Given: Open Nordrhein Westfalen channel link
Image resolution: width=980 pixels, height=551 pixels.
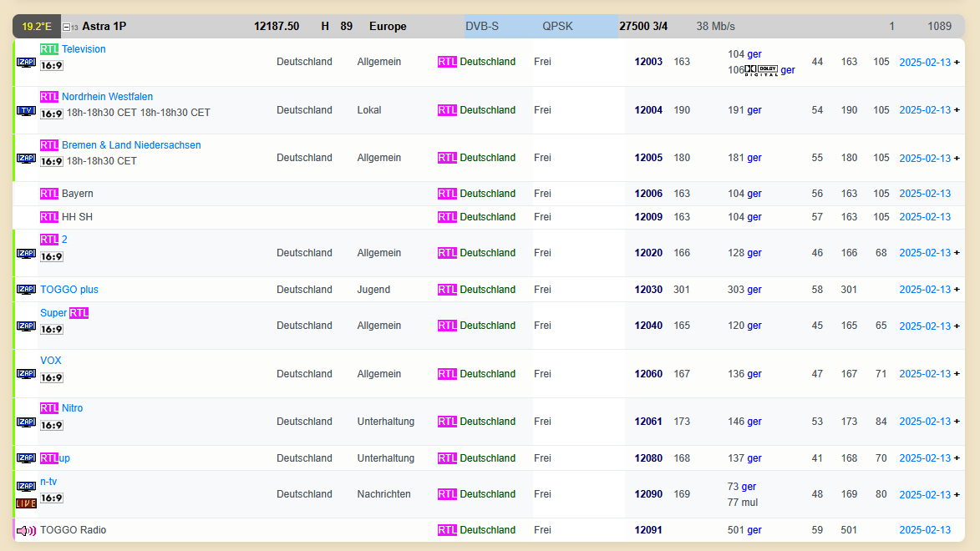Looking at the screenshot, I should tap(108, 97).
